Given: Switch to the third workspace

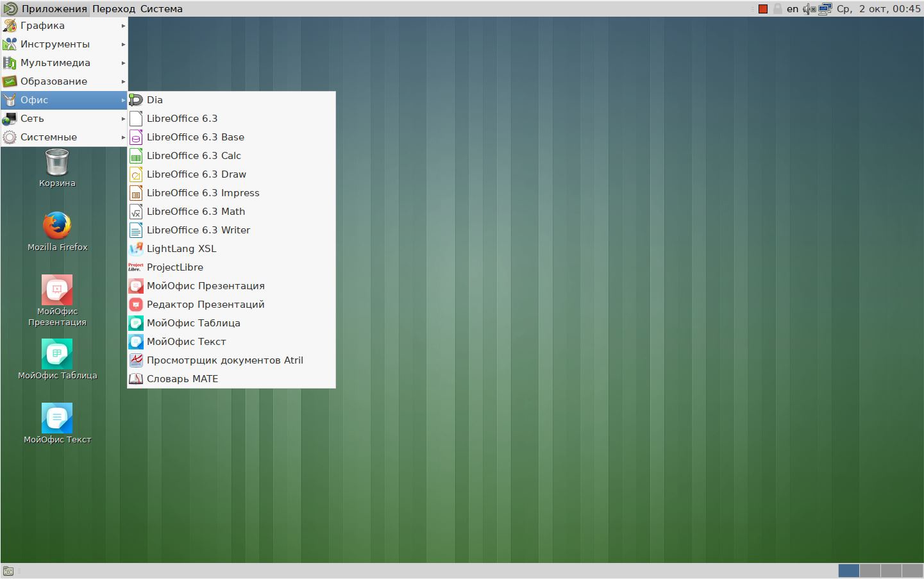Looking at the screenshot, I should [891, 571].
